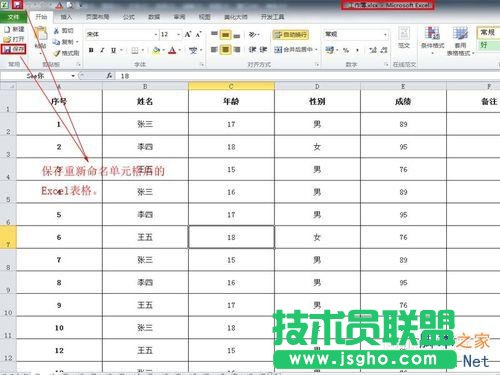Switch to the 开发工具 Developer tab
The image size is (500, 375).
272,17
